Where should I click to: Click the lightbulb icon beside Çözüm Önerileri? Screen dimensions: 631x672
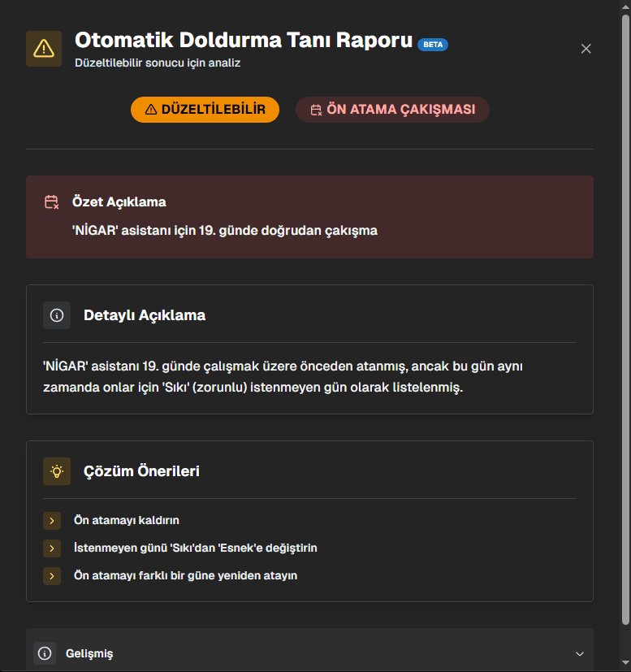pyautogui.click(x=57, y=470)
